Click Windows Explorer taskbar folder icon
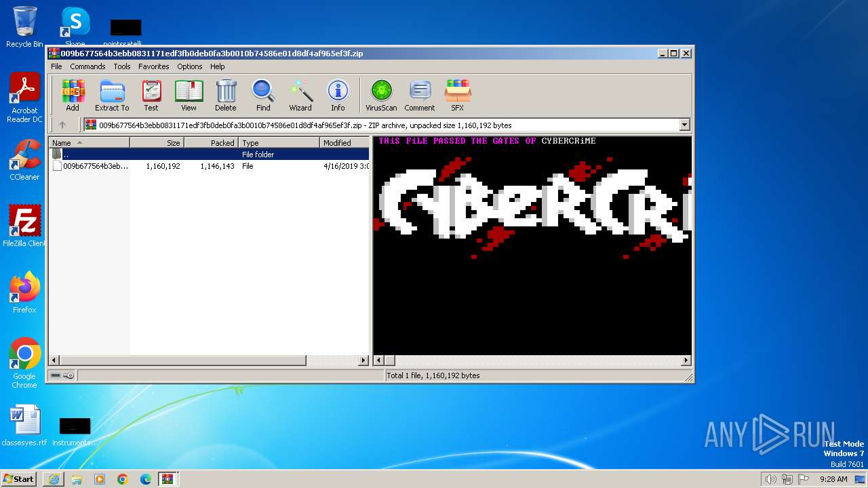Viewport: 868px width, 488px height. (77, 479)
